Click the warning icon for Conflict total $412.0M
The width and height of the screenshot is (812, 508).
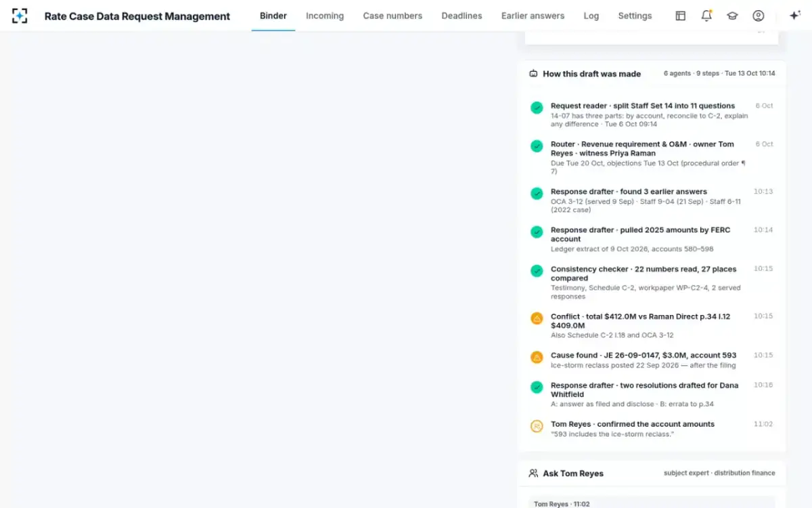(x=537, y=318)
